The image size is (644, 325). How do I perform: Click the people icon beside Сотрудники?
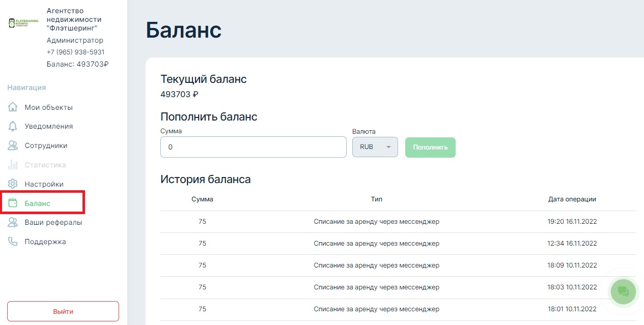click(13, 145)
